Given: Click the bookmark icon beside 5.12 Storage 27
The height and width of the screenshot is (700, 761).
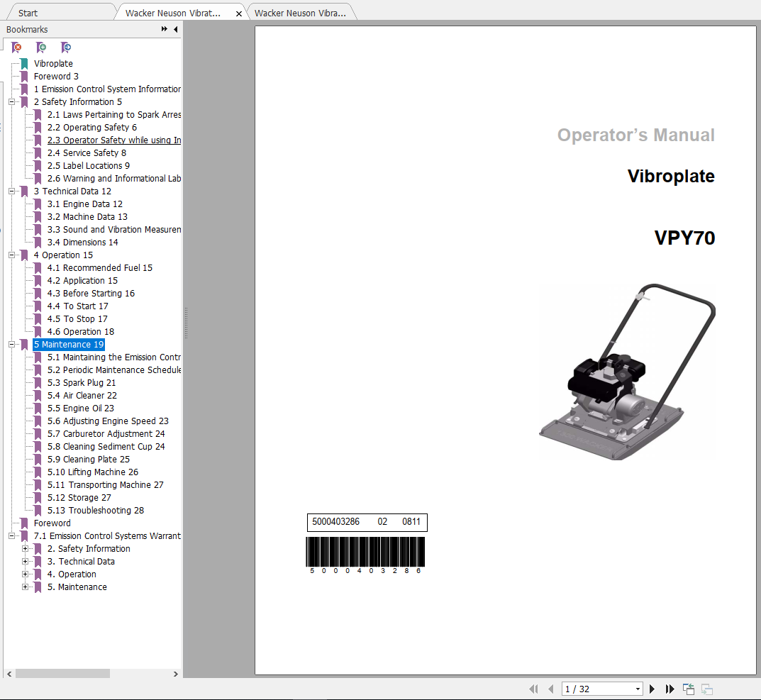Looking at the screenshot, I should (38, 498).
